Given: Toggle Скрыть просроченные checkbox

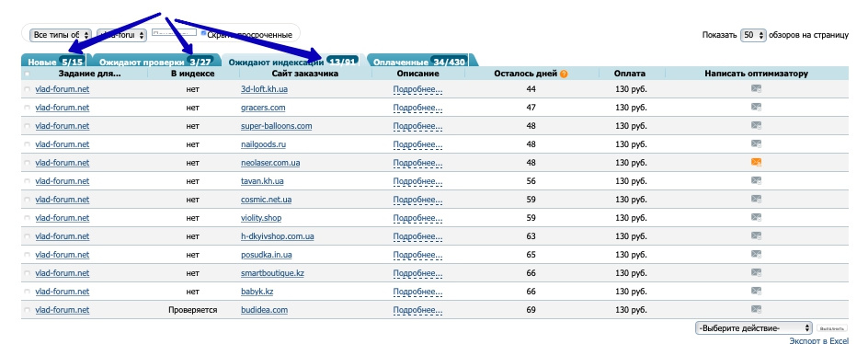Looking at the screenshot, I should click(x=203, y=33).
